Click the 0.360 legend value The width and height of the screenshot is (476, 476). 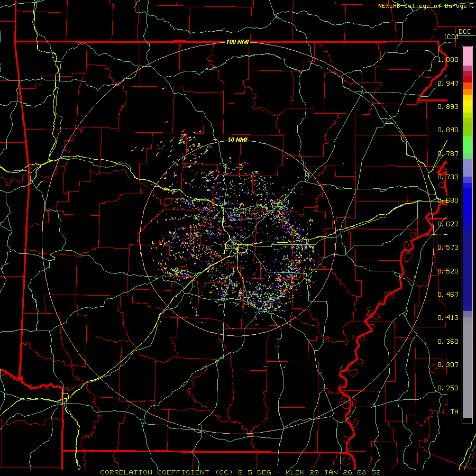[448, 342]
